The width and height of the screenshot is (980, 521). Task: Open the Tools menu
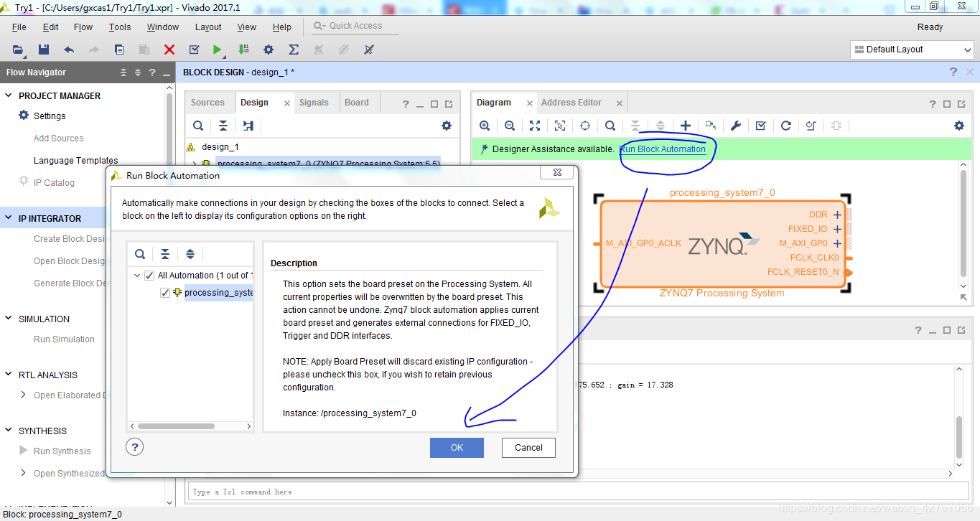click(120, 27)
